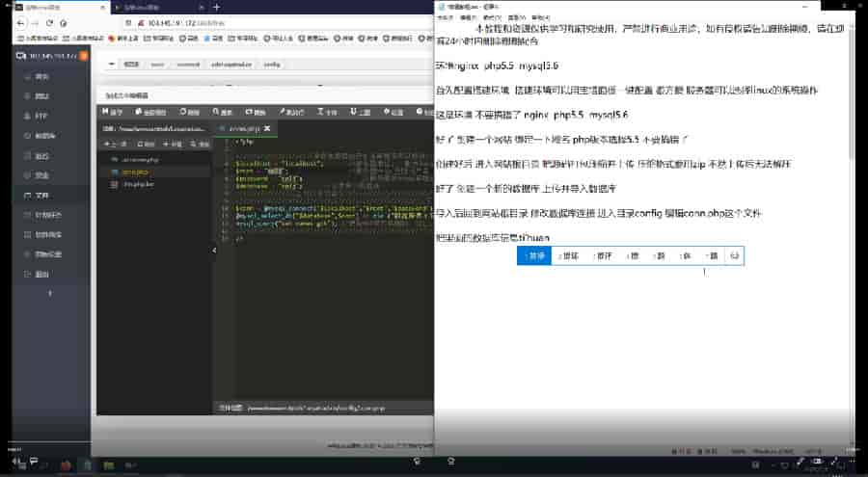Click the orange badge beside server IP
Viewport: 868px width, 477px height.
click(84, 55)
